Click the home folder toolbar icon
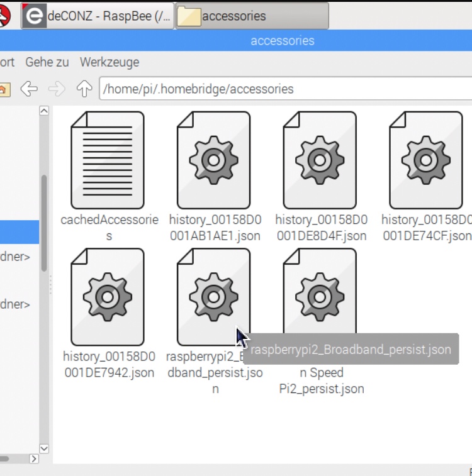 (x=4, y=89)
